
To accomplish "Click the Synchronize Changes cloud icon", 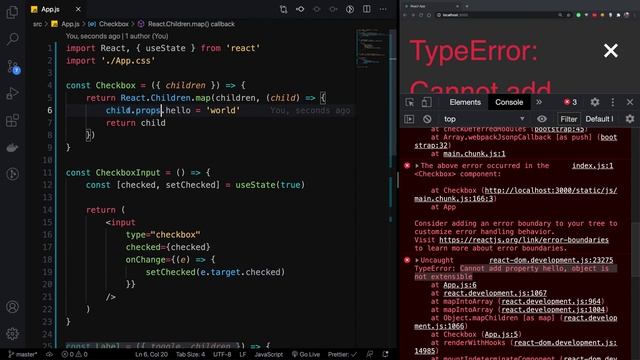I will [x=49, y=354].
